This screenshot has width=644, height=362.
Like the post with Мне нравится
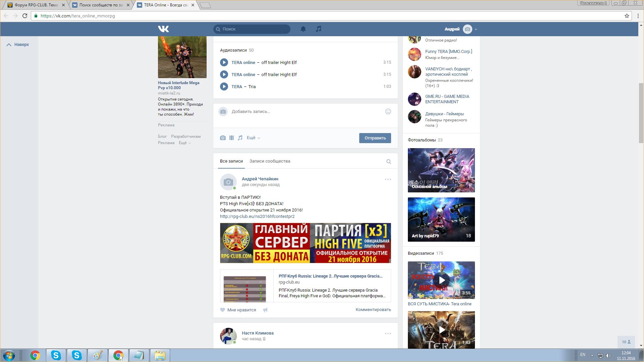coord(238,310)
